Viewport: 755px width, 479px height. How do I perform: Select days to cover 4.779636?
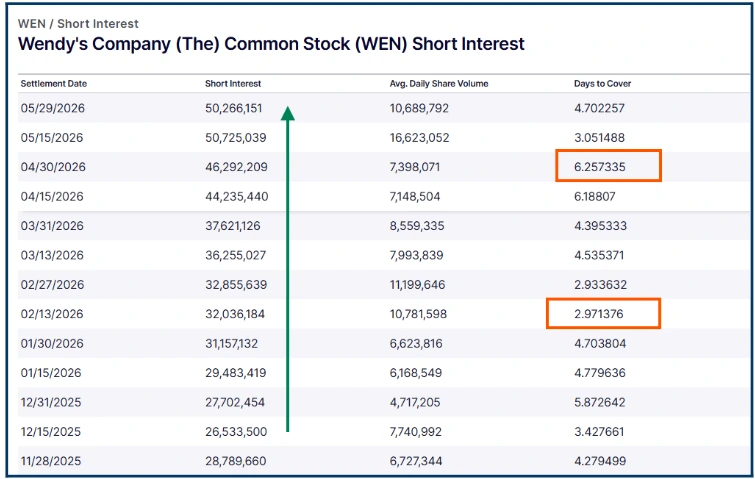tap(599, 373)
